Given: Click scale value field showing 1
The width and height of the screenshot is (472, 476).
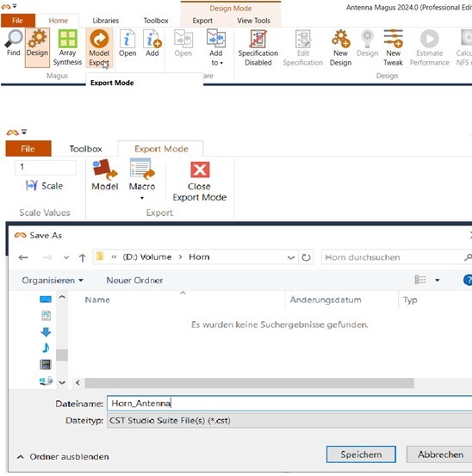Looking at the screenshot, I should [x=46, y=167].
